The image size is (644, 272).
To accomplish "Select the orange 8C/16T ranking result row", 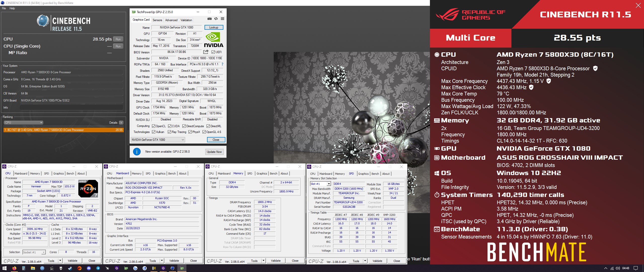I will (63, 130).
